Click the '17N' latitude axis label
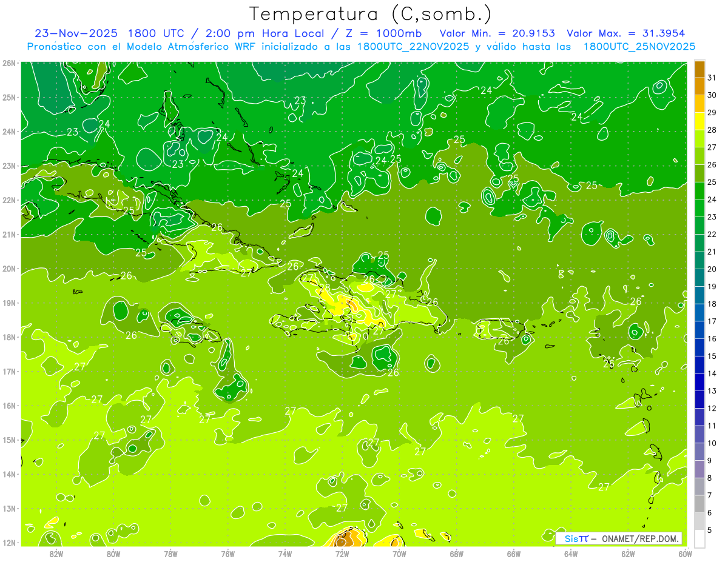 click(9, 371)
